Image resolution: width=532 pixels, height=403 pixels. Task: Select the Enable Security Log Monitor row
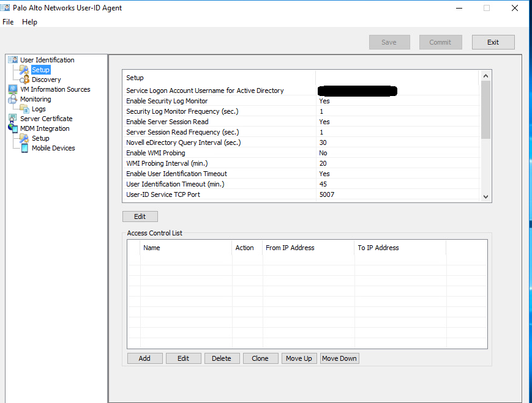click(301, 101)
